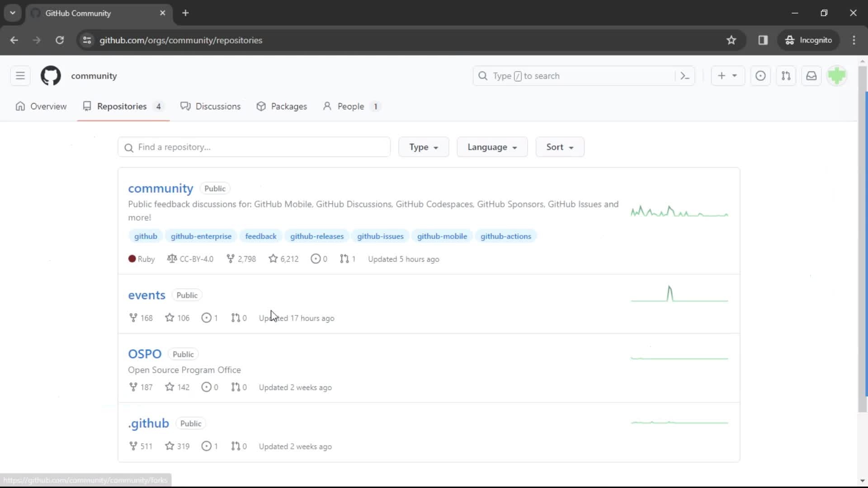Viewport: 868px width, 488px height.
Task: Select the github-actions topic tag
Action: [x=506, y=236]
